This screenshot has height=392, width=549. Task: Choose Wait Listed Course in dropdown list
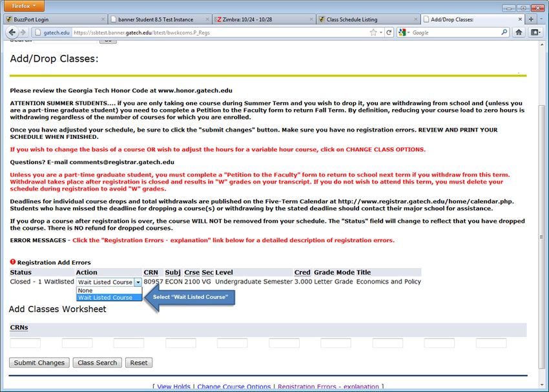click(109, 298)
